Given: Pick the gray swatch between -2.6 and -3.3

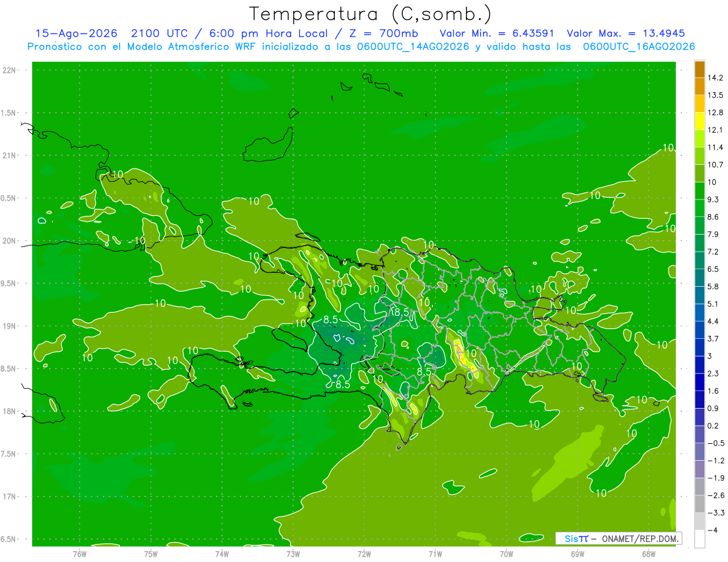Looking at the screenshot, I should pos(699,504).
